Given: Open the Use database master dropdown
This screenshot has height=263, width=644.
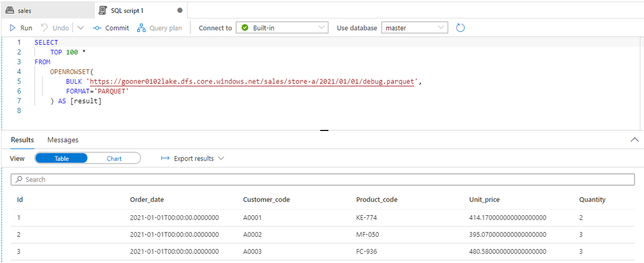Looking at the screenshot, I should [x=414, y=28].
